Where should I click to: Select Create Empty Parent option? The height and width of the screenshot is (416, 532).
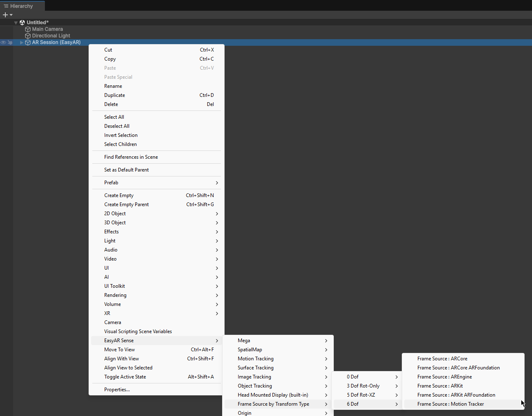(x=127, y=204)
